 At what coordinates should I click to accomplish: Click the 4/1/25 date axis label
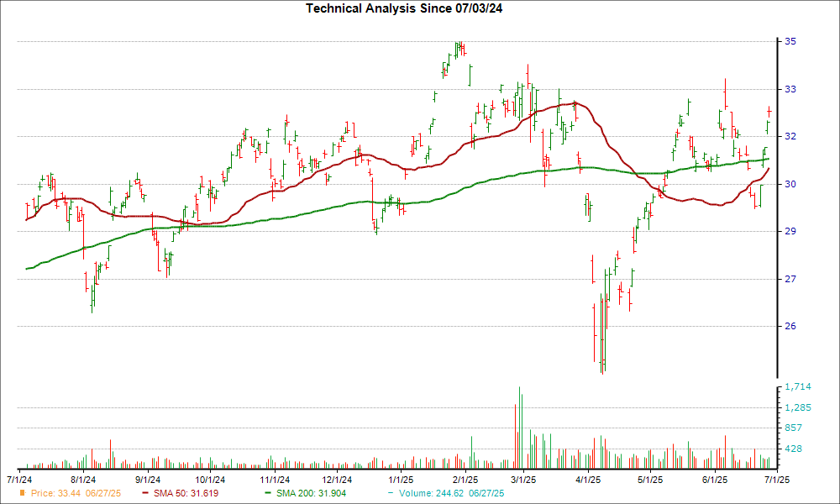point(588,480)
